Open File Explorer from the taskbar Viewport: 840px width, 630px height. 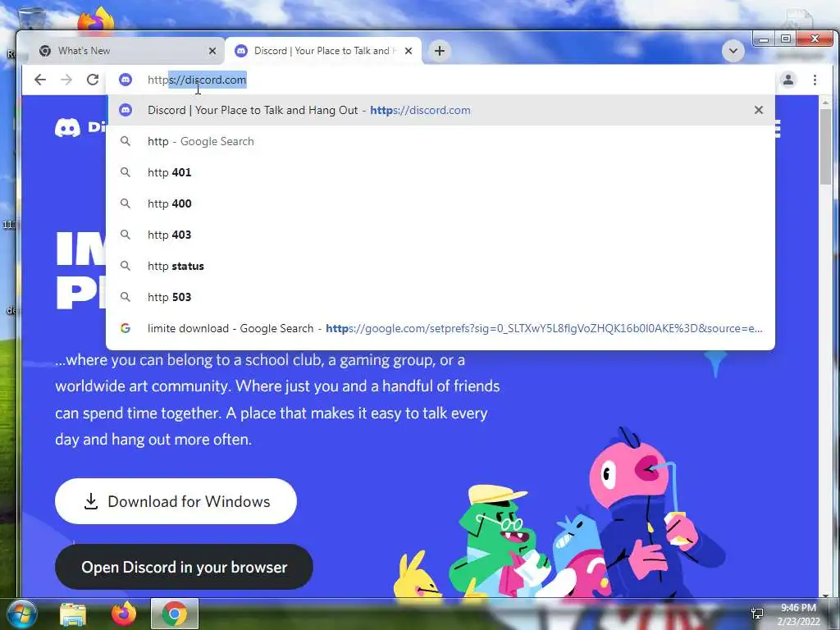[x=73, y=614]
